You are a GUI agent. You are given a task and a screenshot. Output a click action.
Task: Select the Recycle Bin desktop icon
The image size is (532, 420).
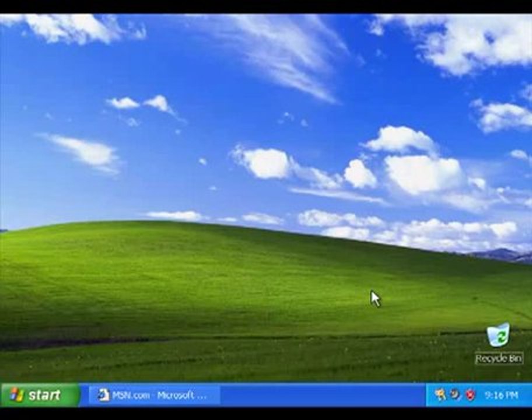[498, 344]
